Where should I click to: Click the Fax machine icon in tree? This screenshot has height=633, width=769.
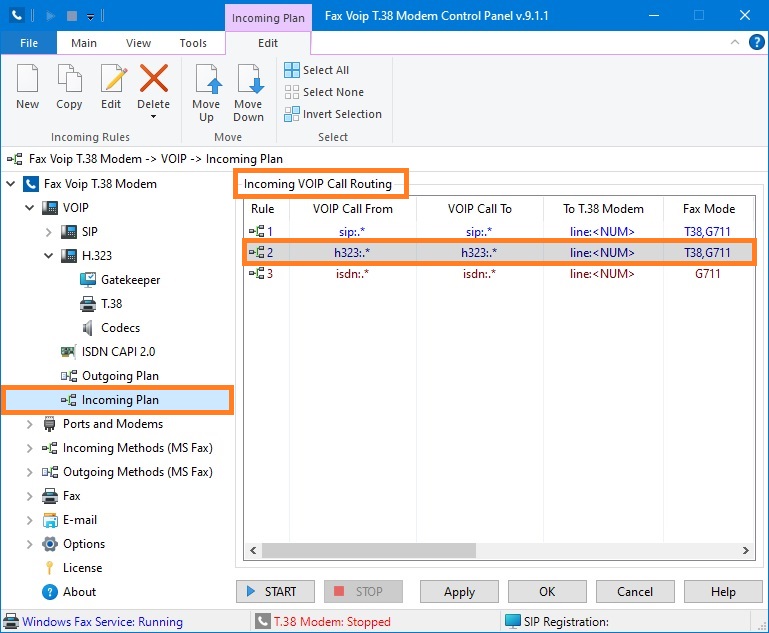[50, 496]
